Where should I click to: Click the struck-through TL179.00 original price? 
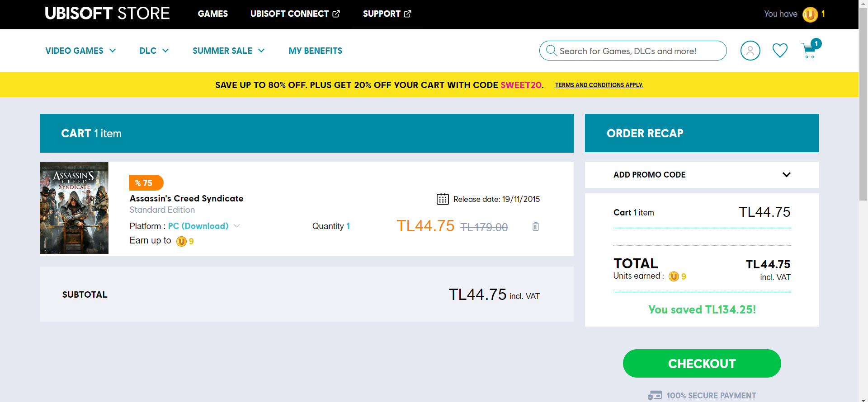pos(484,227)
